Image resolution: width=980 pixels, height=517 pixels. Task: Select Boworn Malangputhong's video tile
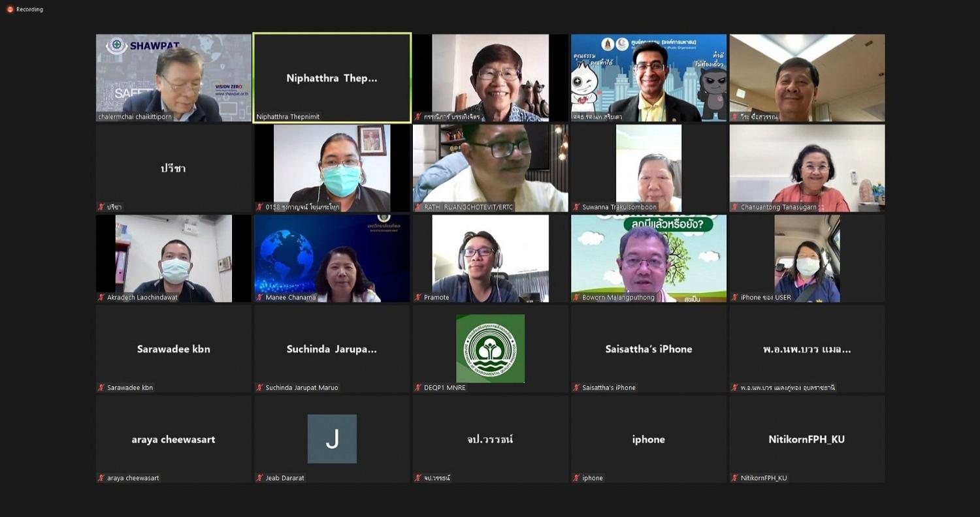click(x=649, y=258)
